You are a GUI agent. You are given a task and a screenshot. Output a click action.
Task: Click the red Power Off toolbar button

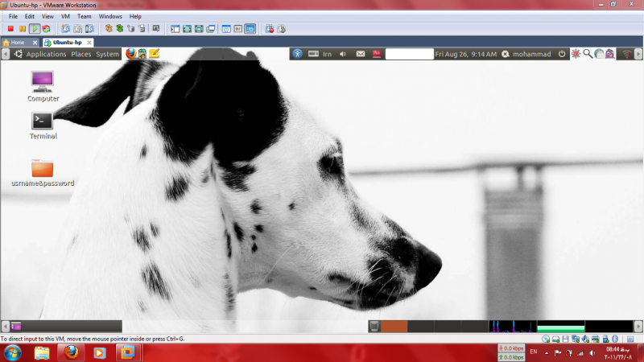coord(10,28)
